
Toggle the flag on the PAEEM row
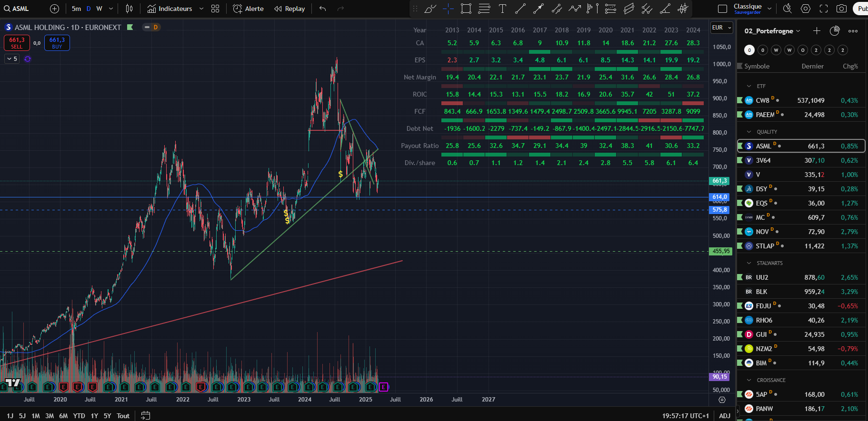(x=740, y=115)
